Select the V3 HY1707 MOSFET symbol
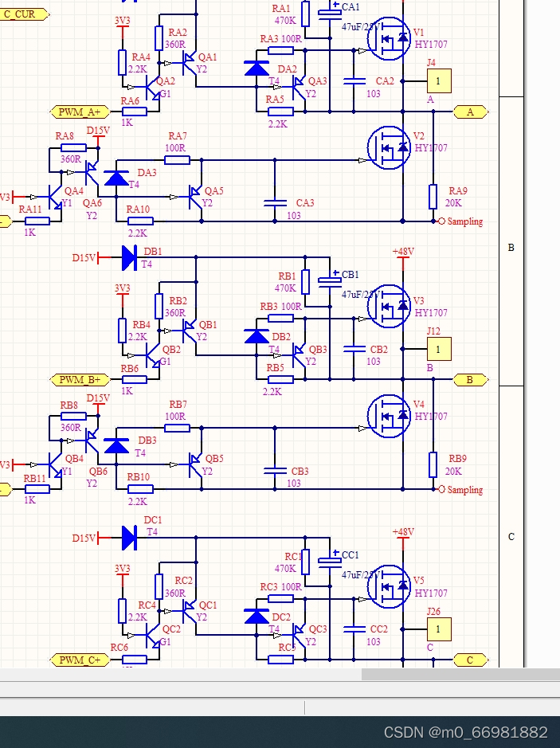Image resolution: width=560 pixels, height=748 pixels. point(390,306)
